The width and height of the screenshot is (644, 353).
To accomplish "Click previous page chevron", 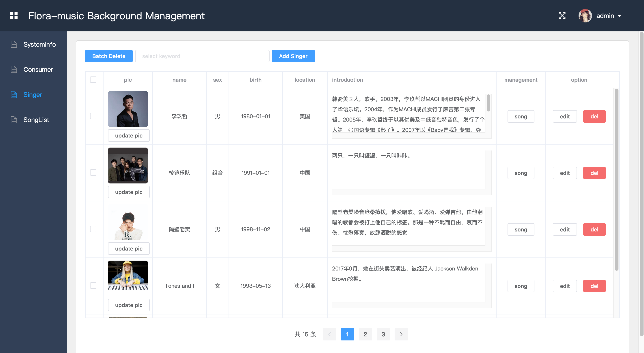I will pos(329,334).
